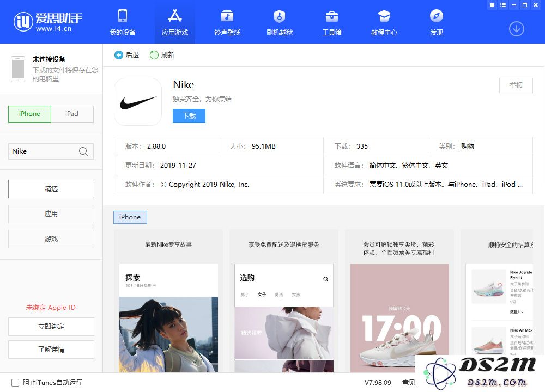The width and height of the screenshot is (545, 392).
Task: Click the 爱思助手 i4 logo
Action: coord(47,22)
